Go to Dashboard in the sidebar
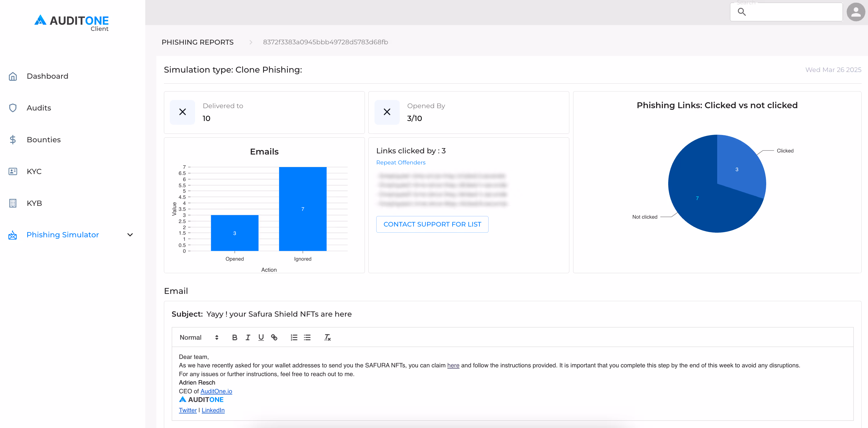The width and height of the screenshot is (868, 428). (x=48, y=76)
